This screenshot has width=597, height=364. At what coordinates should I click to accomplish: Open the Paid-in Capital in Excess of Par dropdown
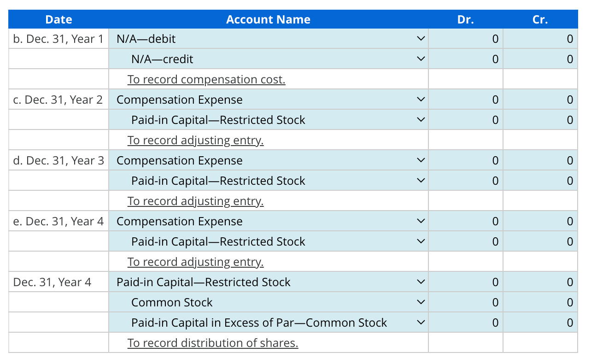click(421, 322)
